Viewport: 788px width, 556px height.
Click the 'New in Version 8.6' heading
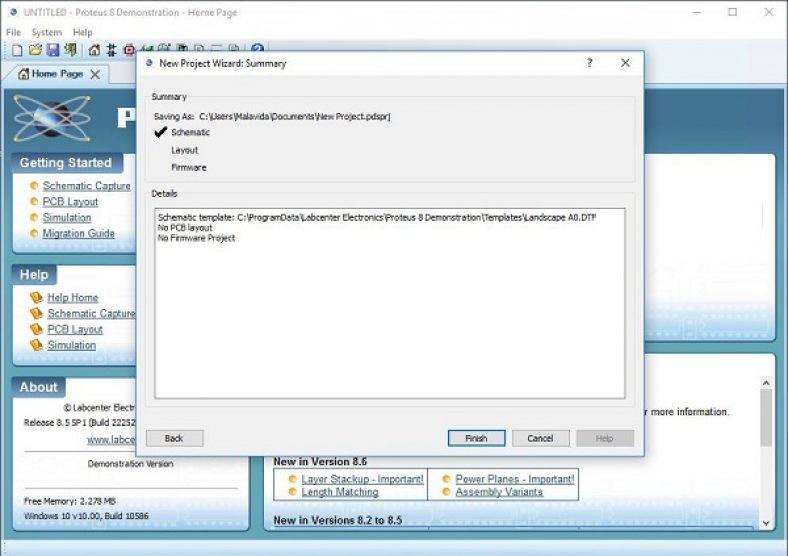[x=320, y=461]
